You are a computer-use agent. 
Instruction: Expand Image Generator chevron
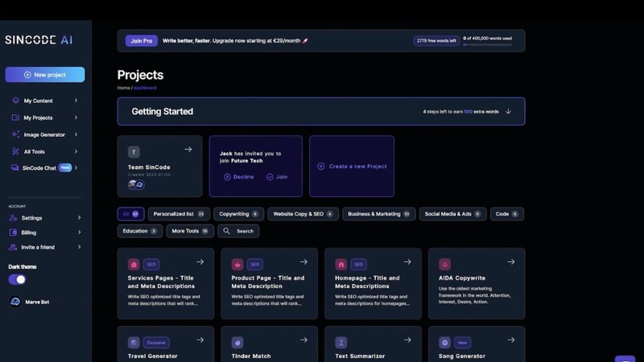[x=76, y=134]
